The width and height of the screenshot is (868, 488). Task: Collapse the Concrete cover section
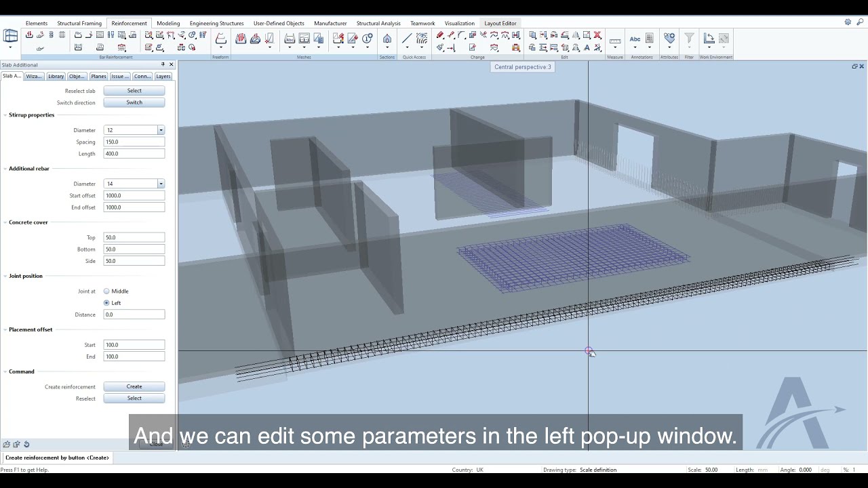coord(5,222)
